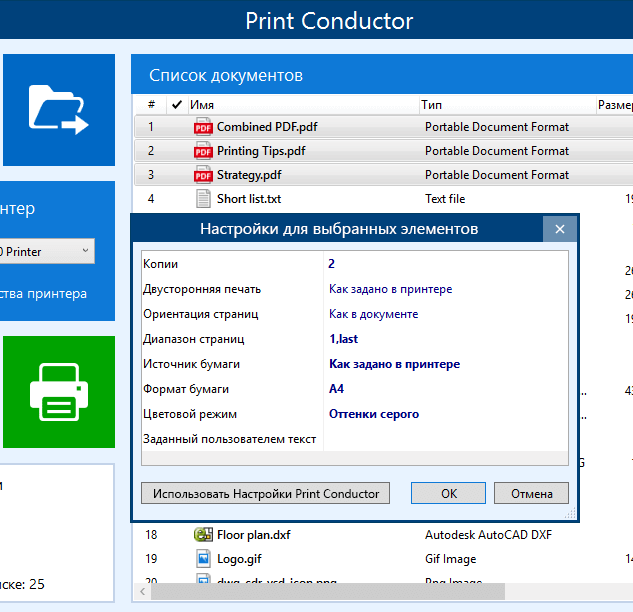This screenshot has width=633, height=612.
Task: Select the PDF icon of Combined PDF.pdf
Action: point(203,127)
